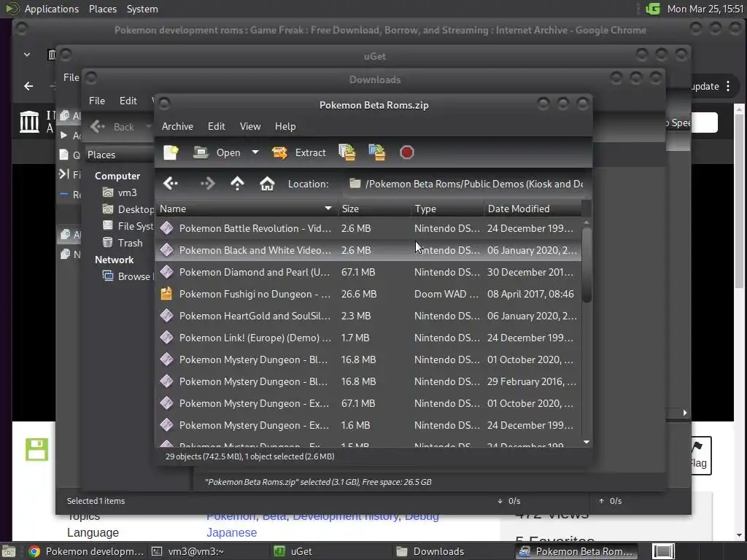
Task: Select Pokemon HeartGold and SoulSilver file
Action: tap(368, 316)
